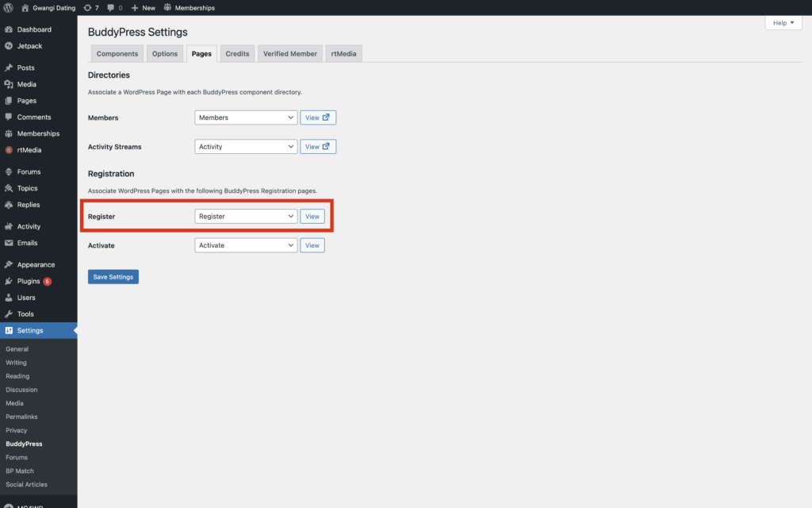Open the Members page dropdown

coord(246,117)
